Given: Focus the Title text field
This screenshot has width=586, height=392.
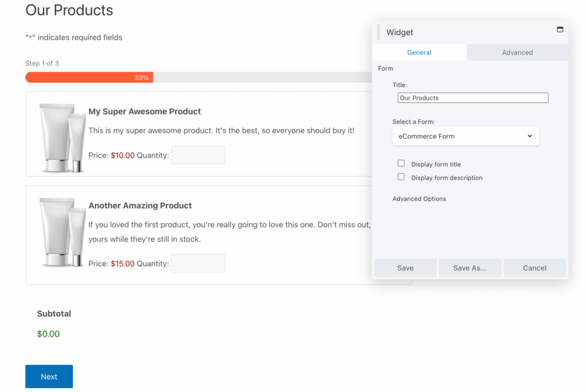Looking at the screenshot, I should point(473,98).
